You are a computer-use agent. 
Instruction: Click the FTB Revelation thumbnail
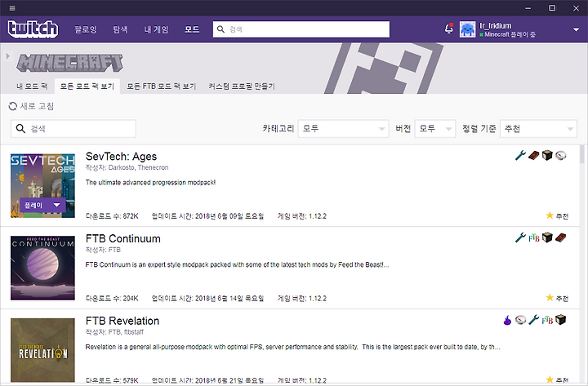tap(42, 350)
